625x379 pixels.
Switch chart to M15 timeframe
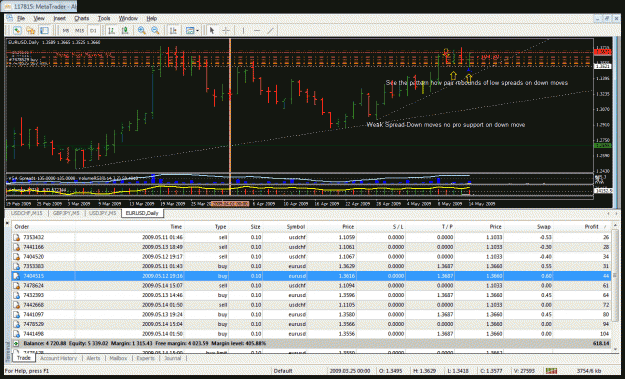[x=79, y=30]
